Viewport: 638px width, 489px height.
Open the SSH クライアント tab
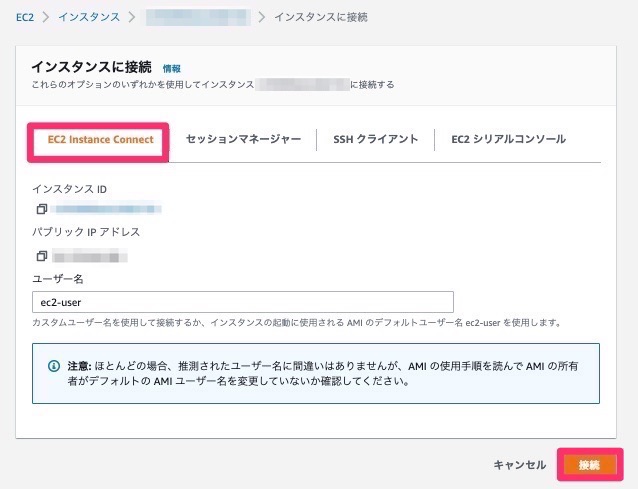pos(376,140)
